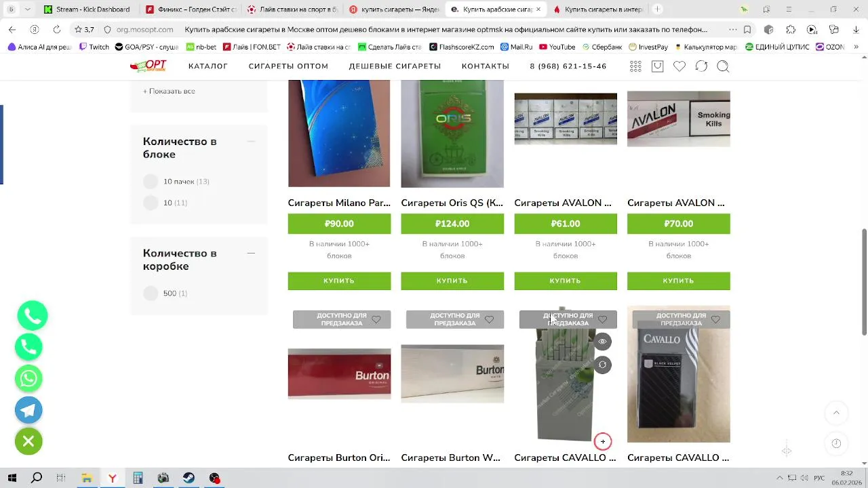868x488 pixels.
Task: Open recently viewed clock icon
Action: click(x=836, y=443)
